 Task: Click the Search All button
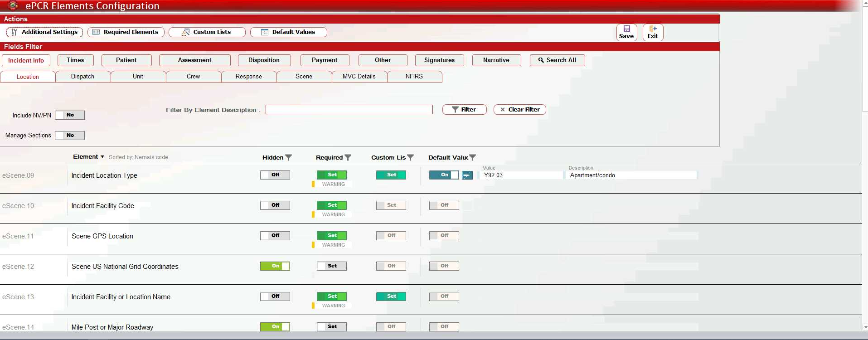pos(557,60)
